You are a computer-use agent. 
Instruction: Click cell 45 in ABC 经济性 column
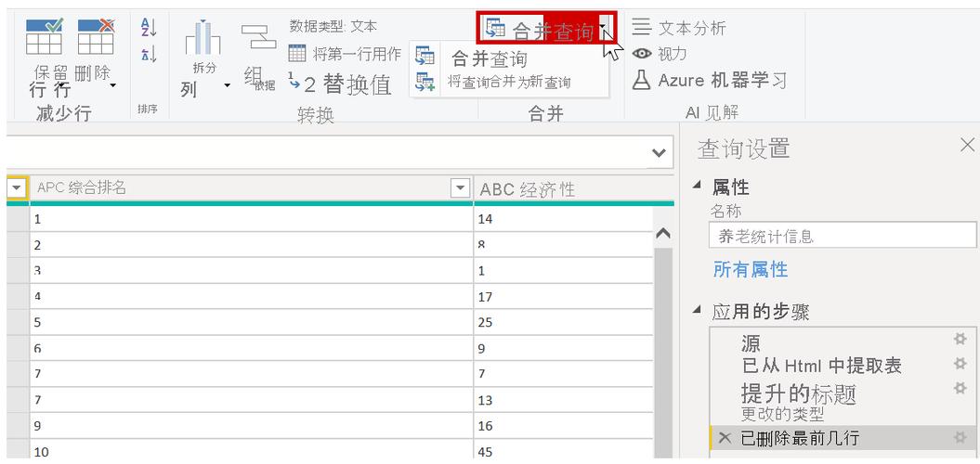563,452
